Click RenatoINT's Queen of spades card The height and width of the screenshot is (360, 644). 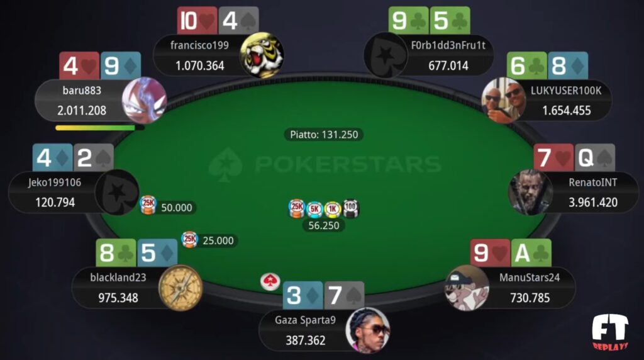595,157
